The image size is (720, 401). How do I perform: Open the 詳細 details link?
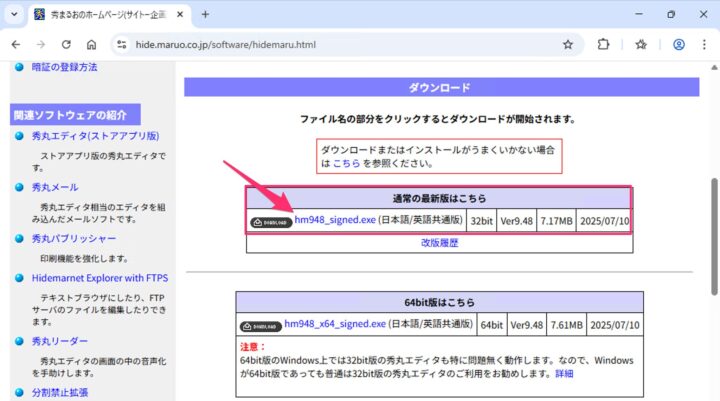pos(564,374)
